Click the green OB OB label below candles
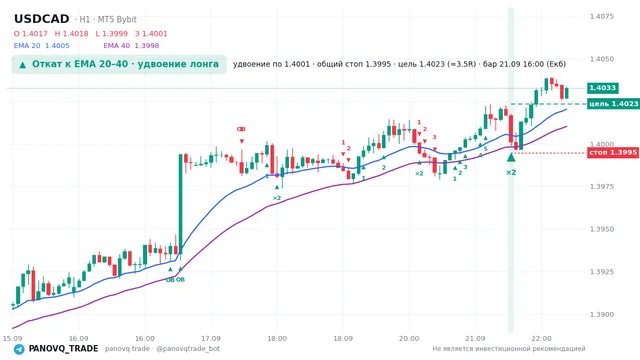The height and width of the screenshot is (360, 640). (x=175, y=280)
